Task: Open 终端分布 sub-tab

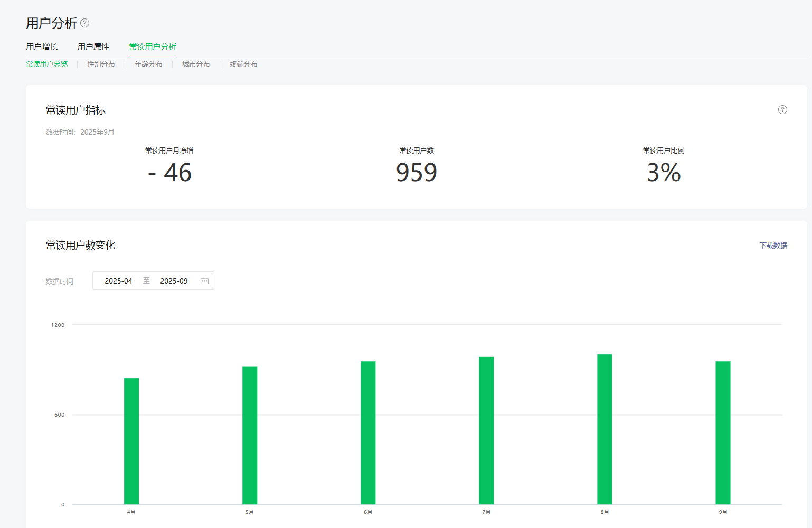Action: tap(243, 64)
